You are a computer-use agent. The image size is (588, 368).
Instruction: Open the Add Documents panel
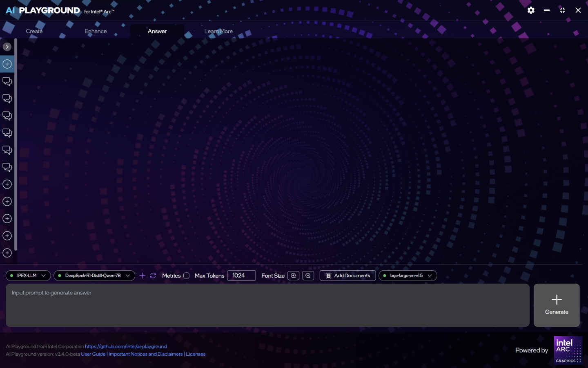click(347, 275)
